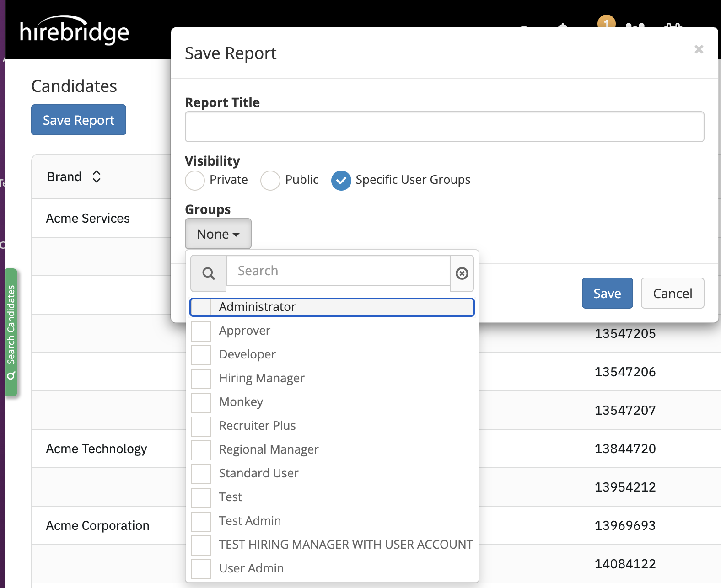Check the Approver group checkbox
This screenshot has height=588, width=721.
coord(201,331)
